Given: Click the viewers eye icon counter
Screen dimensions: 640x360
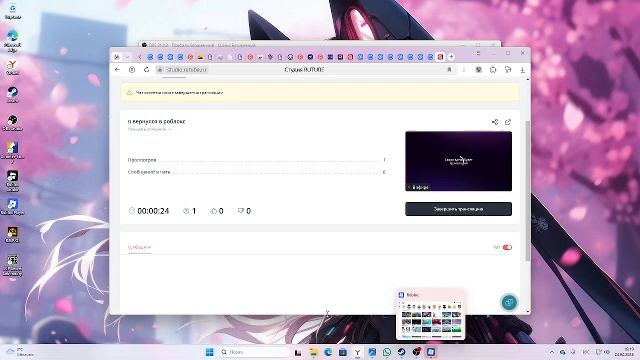Looking at the screenshot, I should tap(186, 211).
